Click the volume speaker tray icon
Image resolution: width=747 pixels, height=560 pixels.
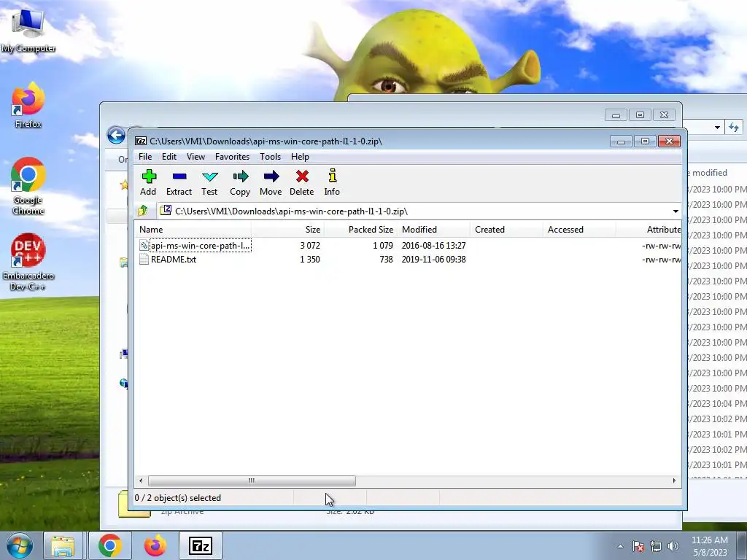(673, 546)
